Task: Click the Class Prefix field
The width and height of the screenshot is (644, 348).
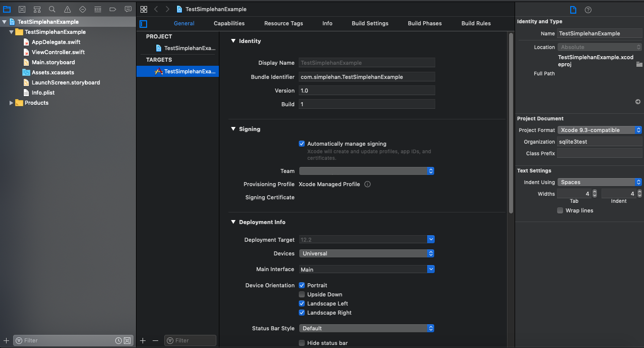Action: (x=600, y=153)
